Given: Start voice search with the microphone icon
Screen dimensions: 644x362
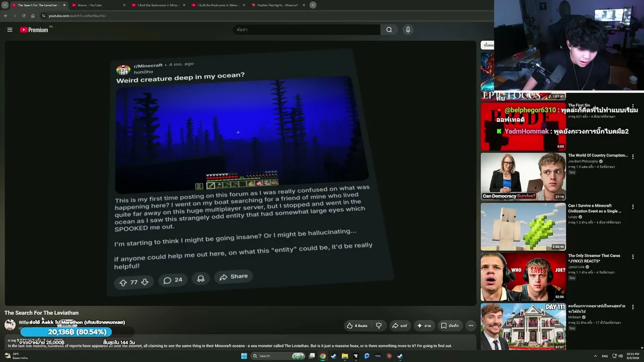Looking at the screenshot, I should click(408, 30).
